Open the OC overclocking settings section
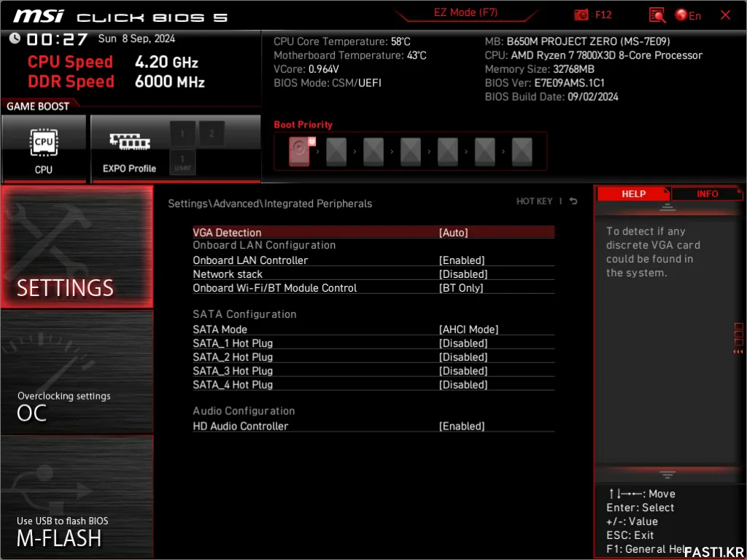Viewport: 747px width, 560px height. [x=77, y=373]
